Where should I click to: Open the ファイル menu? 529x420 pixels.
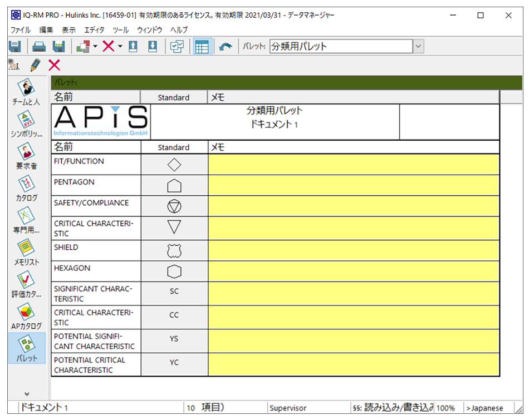click(20, 30)
